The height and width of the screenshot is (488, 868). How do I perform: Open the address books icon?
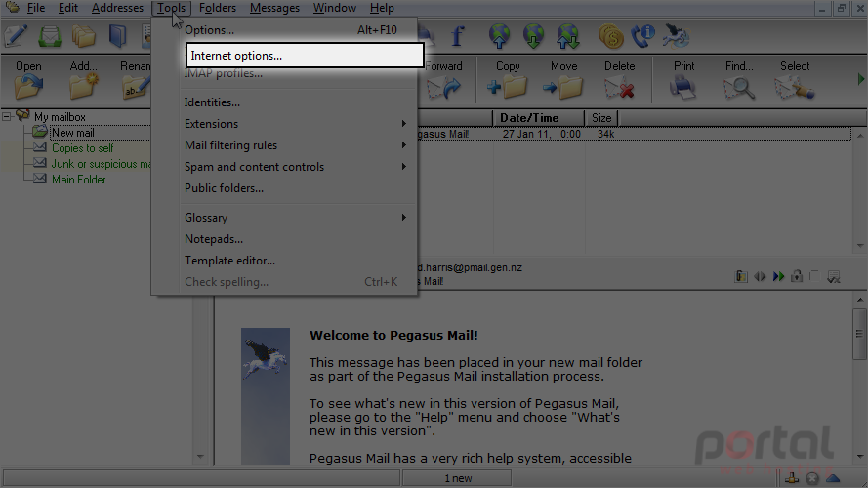coord(117,36)
